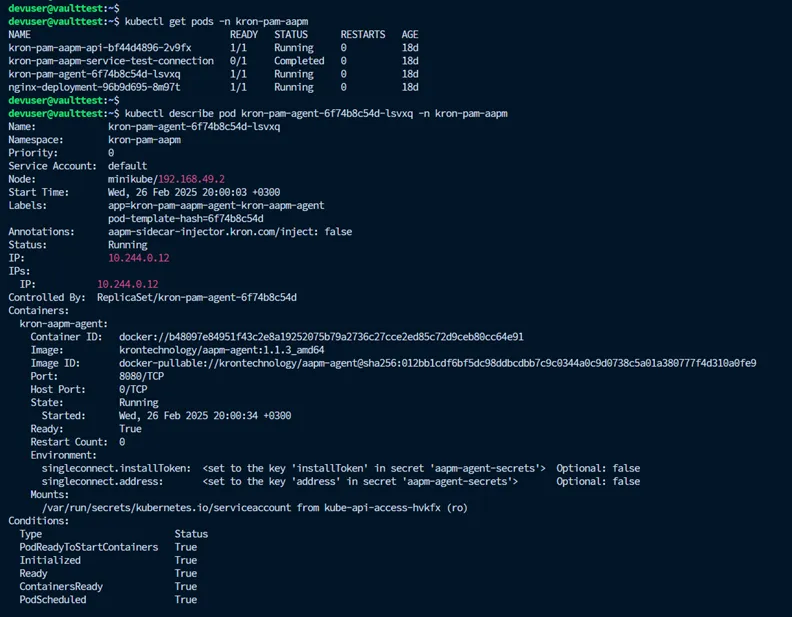
Task: Click 'Restart Count:' label
Action: click(69, 442)
